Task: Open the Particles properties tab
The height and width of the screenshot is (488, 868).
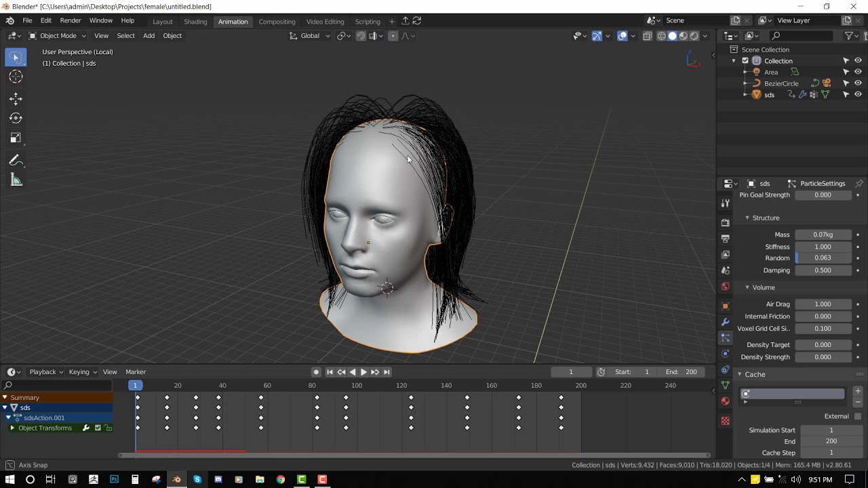Action: pos(726,338)
